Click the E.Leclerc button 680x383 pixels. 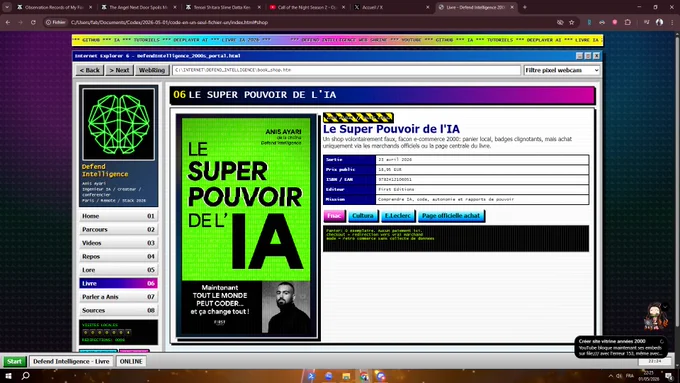point(398,216)
